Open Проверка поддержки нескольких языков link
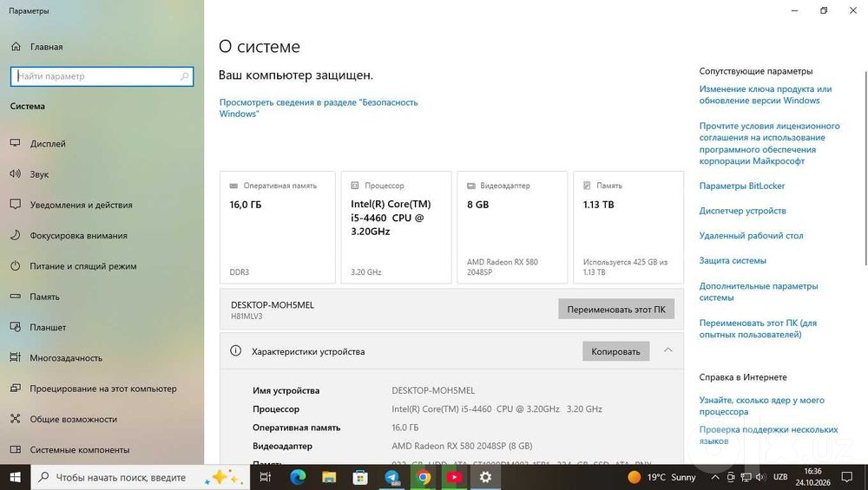 768,435
